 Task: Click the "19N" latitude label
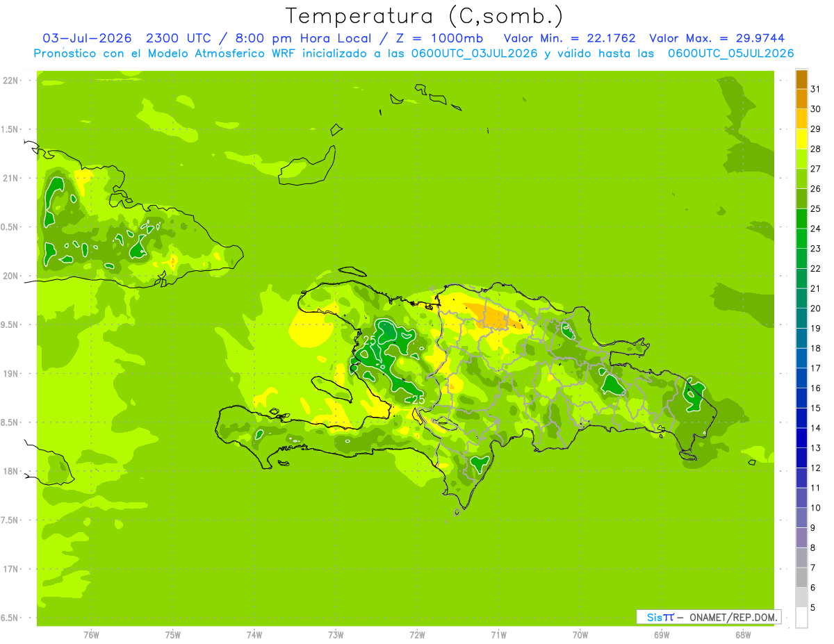[x=10, y=373]
